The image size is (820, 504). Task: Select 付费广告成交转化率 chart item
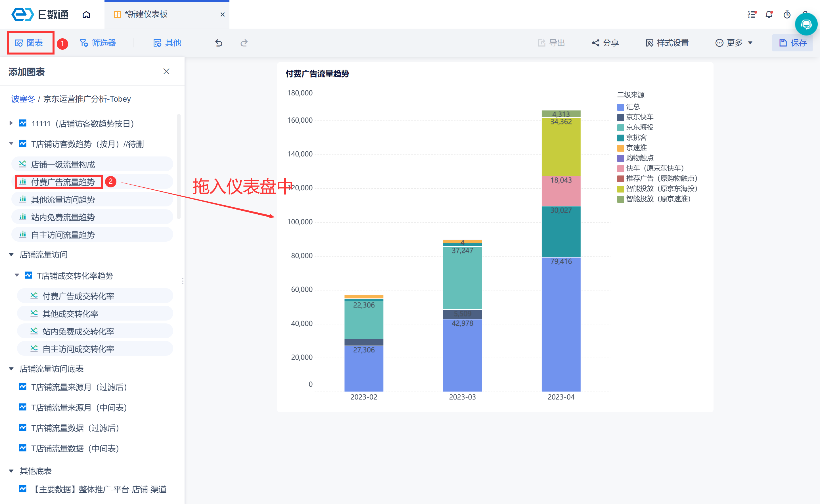(x=78, y=296)
